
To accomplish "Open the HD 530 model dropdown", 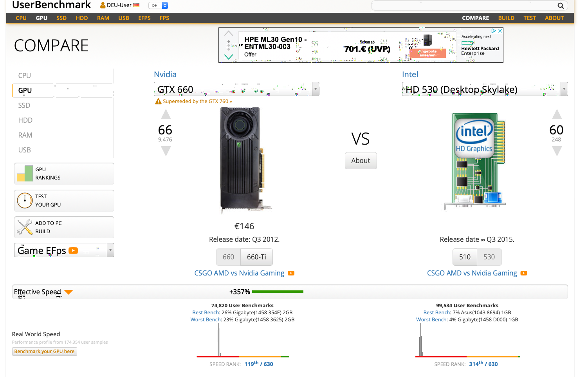I will point(485,89).
